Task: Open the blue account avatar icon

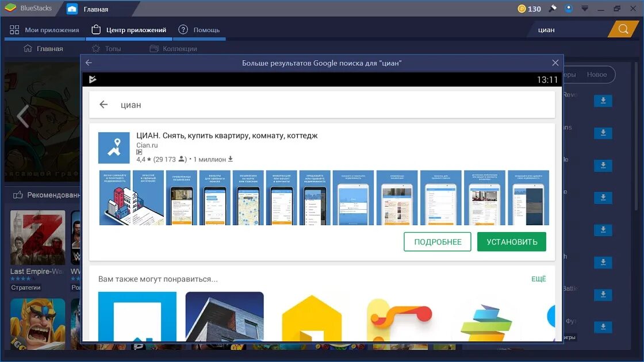Action: point(569,8)
